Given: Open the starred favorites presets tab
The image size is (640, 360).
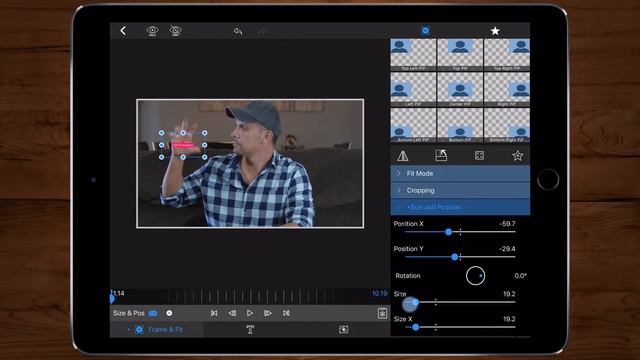Looking at the screenshot, I should tap(495, 31).
